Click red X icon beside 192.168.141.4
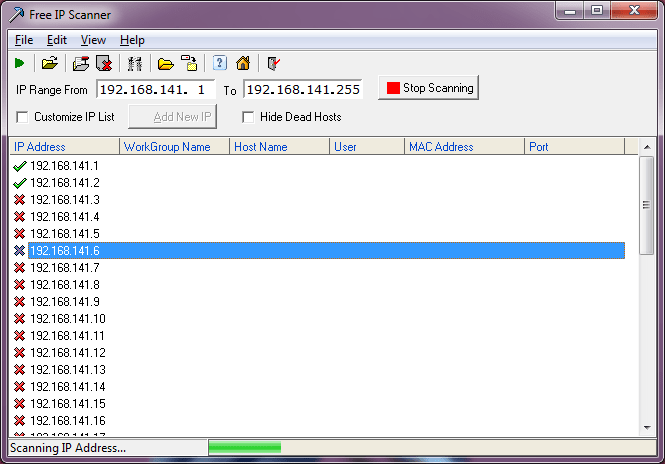 tap(20, 217)
